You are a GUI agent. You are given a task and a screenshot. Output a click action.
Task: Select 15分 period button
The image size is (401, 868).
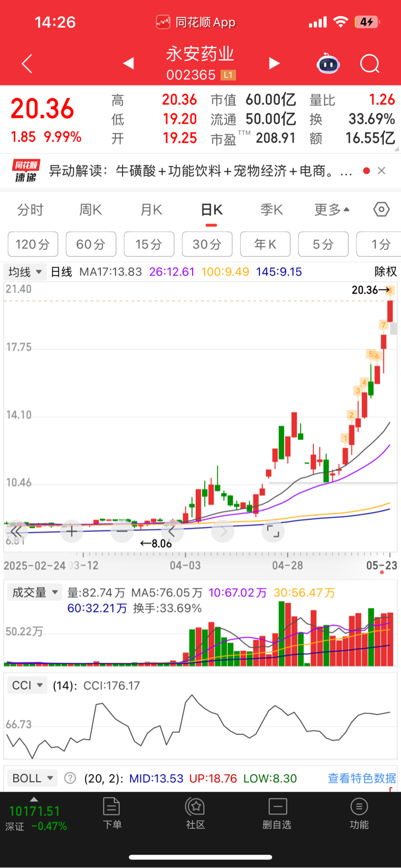149,244
